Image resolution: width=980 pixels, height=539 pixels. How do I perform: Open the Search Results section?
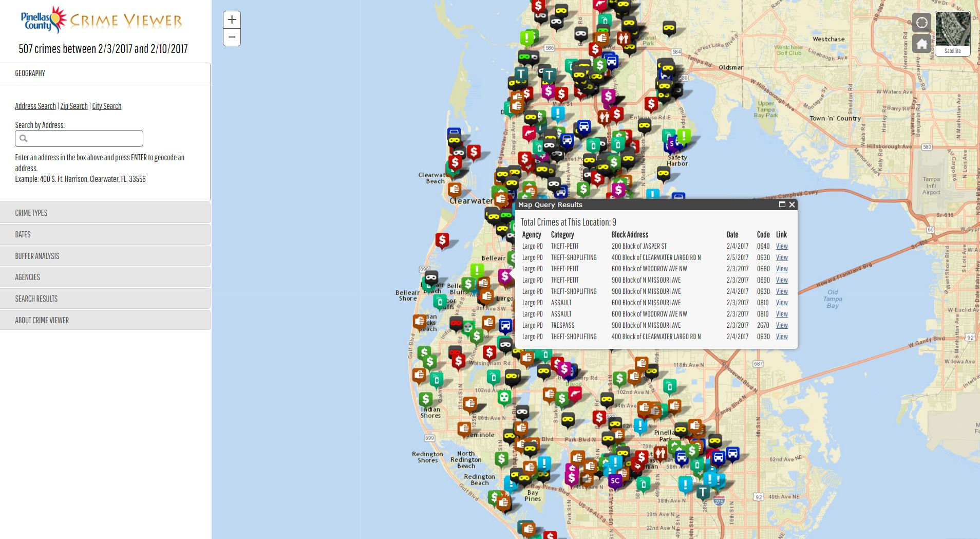tap(105, 299)
